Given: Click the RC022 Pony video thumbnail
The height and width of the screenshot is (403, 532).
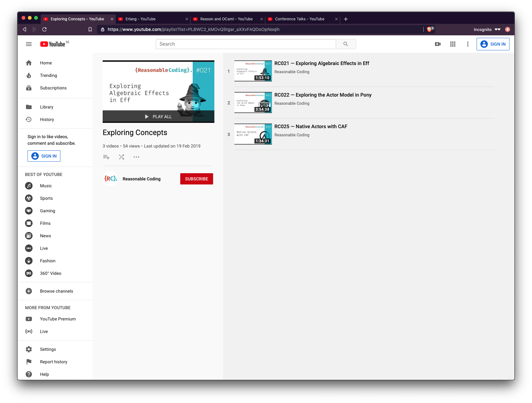Looking at the screenshot, I should coord(253,103).
